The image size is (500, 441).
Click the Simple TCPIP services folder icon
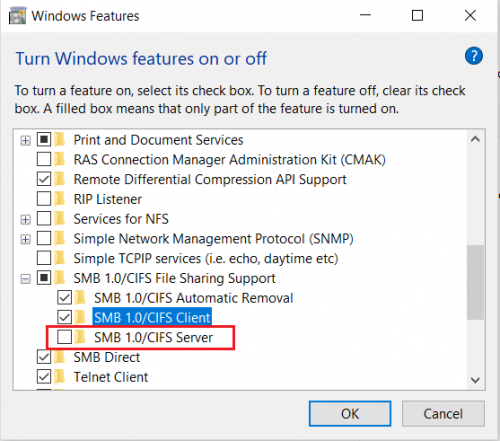(x=60, y=258)
